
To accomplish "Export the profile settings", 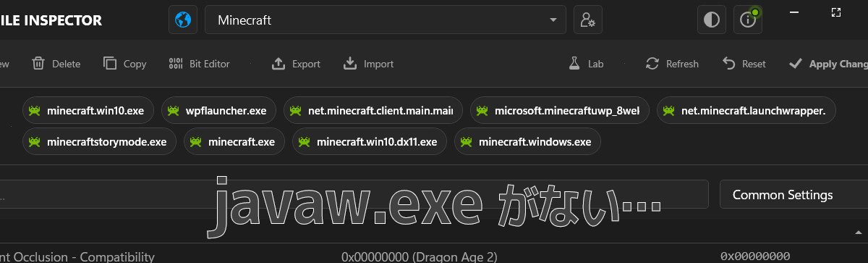I will click(x=296, y=64).
